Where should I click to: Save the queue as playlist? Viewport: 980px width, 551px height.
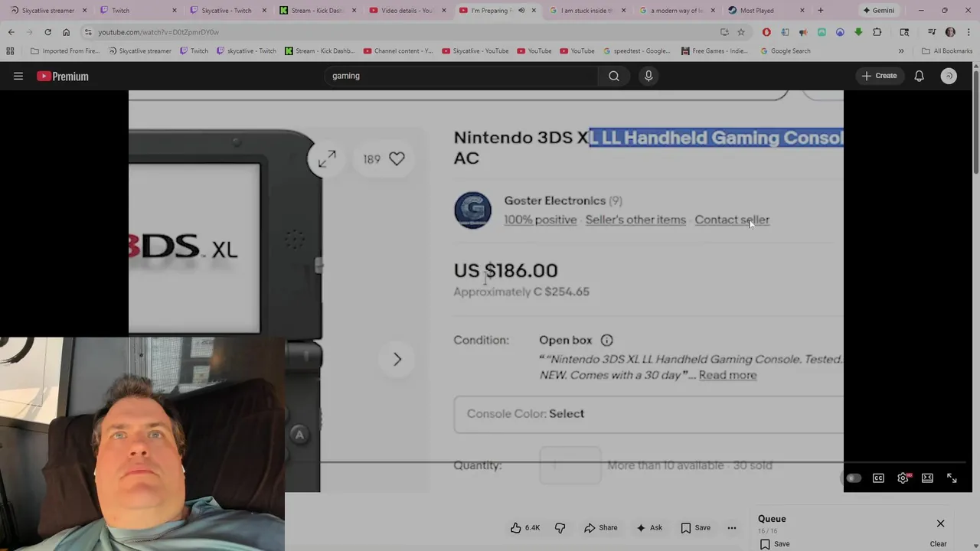775,544
